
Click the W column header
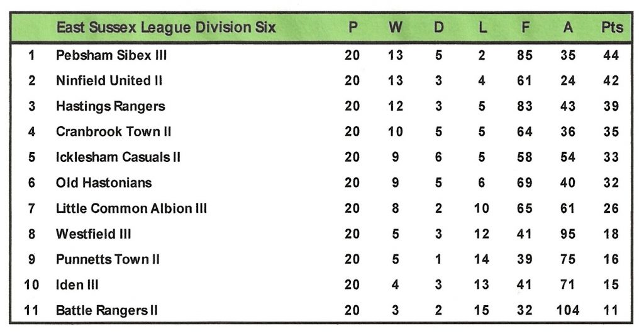pyautogui.click(x=396, y=28)
